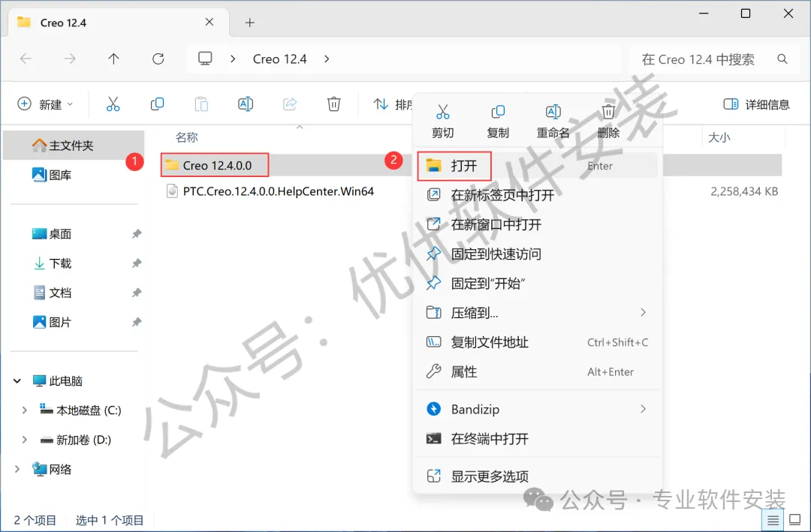
Task: Open the 排序 sort dropdown
Action: [393, 104]
